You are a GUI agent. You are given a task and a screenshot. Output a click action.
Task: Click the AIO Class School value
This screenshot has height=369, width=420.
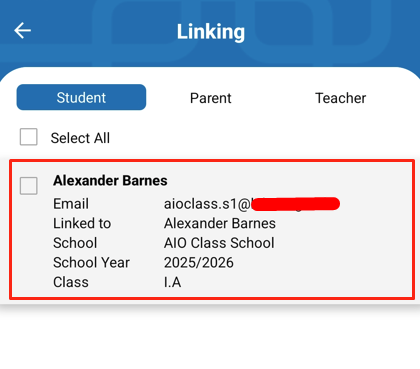[x=219, y=243]
